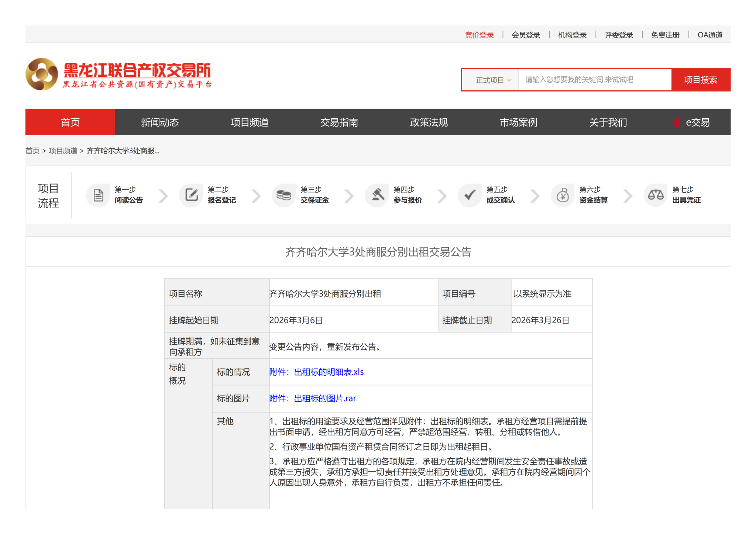756x534 pixels.
Task: Click the money bag icon for 资金结算 step
Action: click(563, 195)
